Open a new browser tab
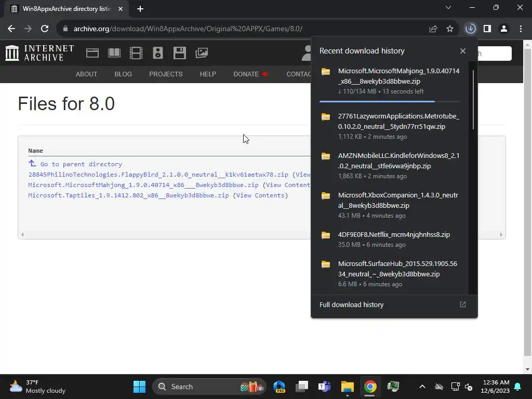 point(140,9)
